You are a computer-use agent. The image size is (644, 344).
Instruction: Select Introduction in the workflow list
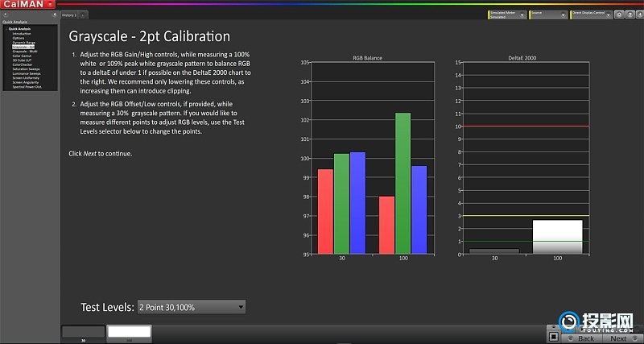[22, 33]
